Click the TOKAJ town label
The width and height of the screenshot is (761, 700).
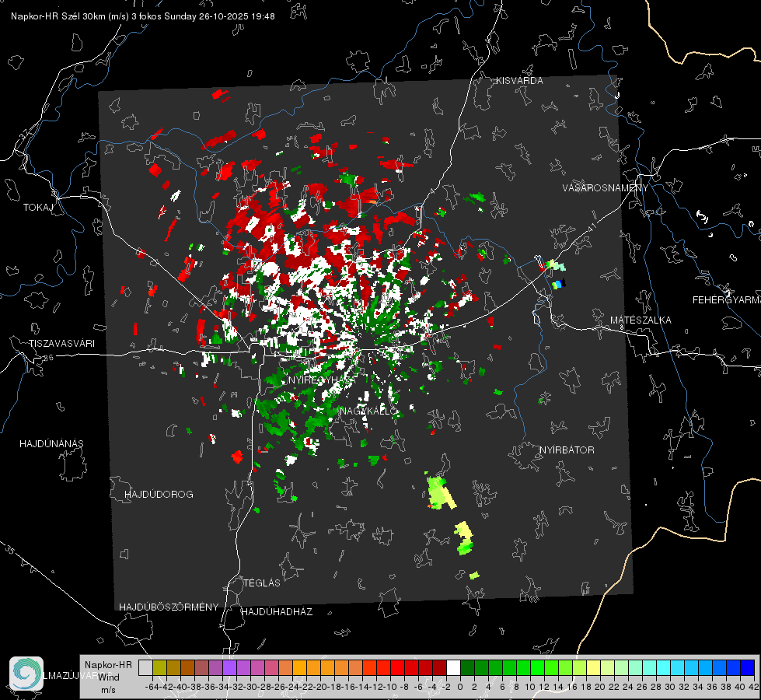38,208
